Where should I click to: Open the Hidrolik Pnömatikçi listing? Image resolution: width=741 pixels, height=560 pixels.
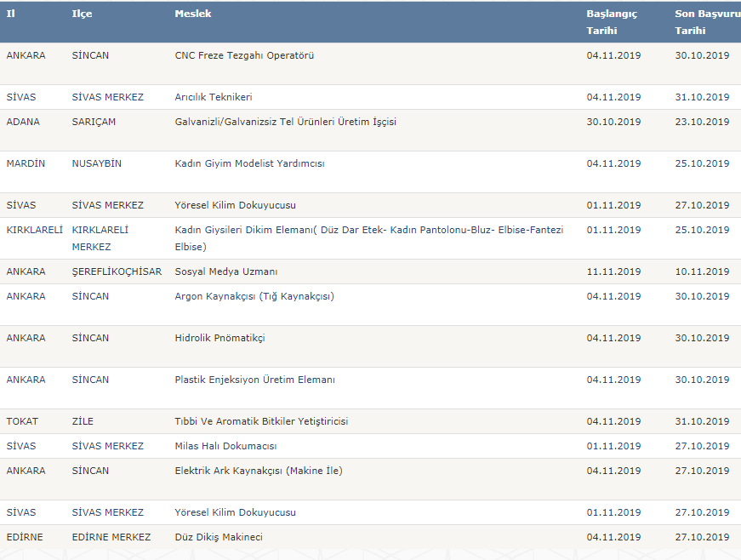(219, 338)
